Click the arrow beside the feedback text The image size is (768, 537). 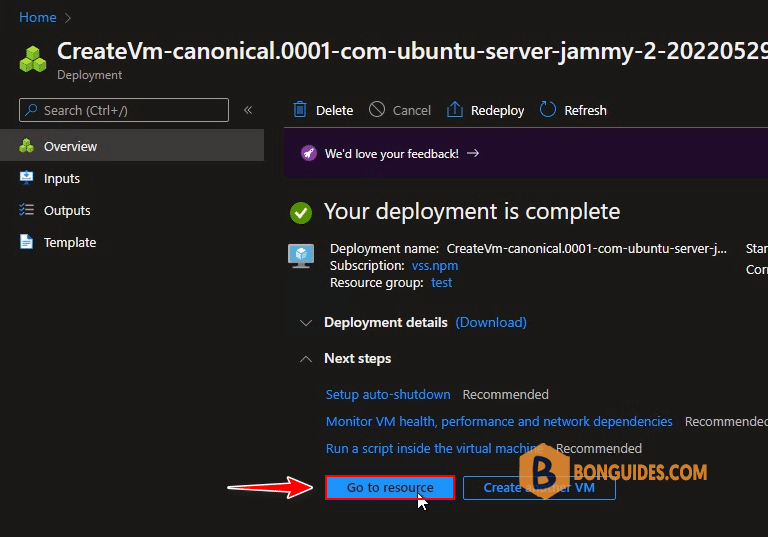[473, 153]
